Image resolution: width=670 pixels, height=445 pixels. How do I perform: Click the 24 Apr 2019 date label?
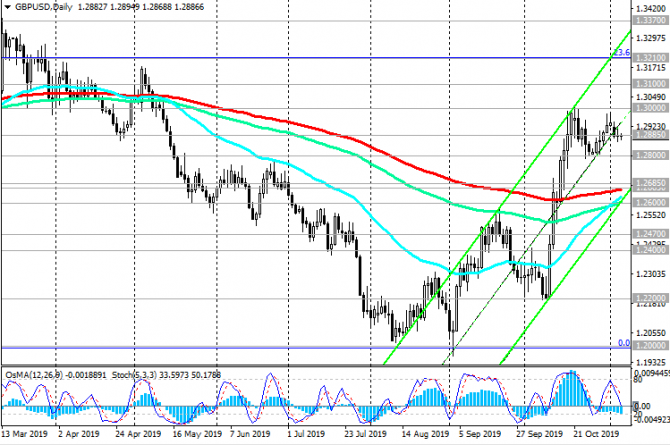pyautogui.click(x=138, y=434)
